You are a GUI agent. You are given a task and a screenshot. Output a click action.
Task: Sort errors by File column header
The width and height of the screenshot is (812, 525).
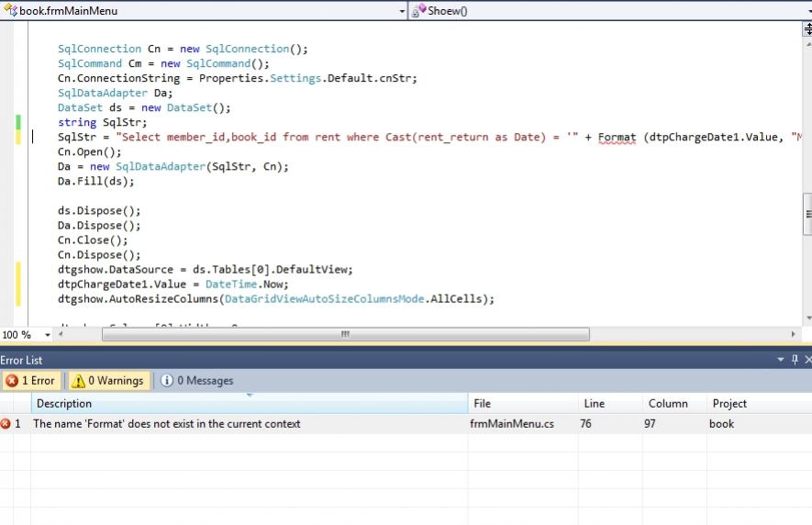(x=523, y=403)
